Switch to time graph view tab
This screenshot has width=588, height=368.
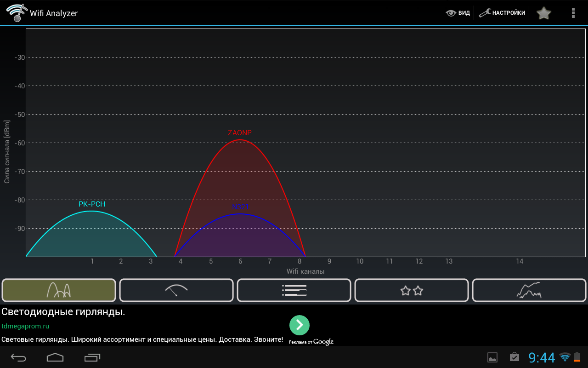pos(529,290)
